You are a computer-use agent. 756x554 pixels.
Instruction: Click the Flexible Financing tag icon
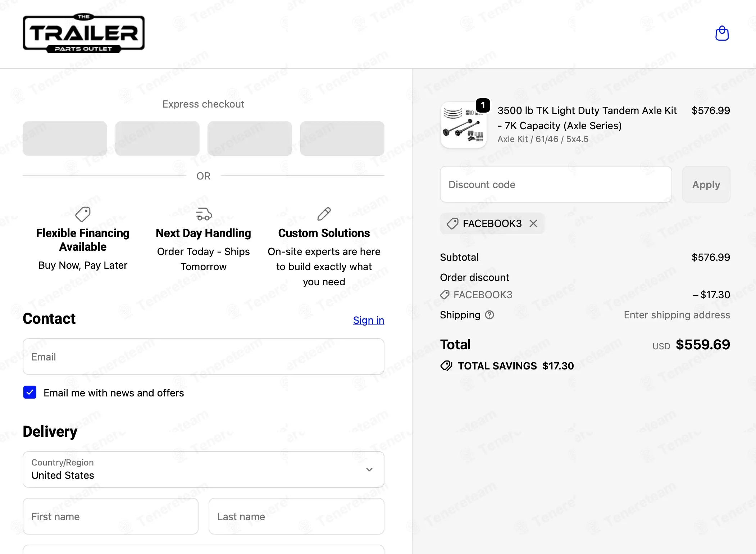pyautogui.click(x=83, y=214)
